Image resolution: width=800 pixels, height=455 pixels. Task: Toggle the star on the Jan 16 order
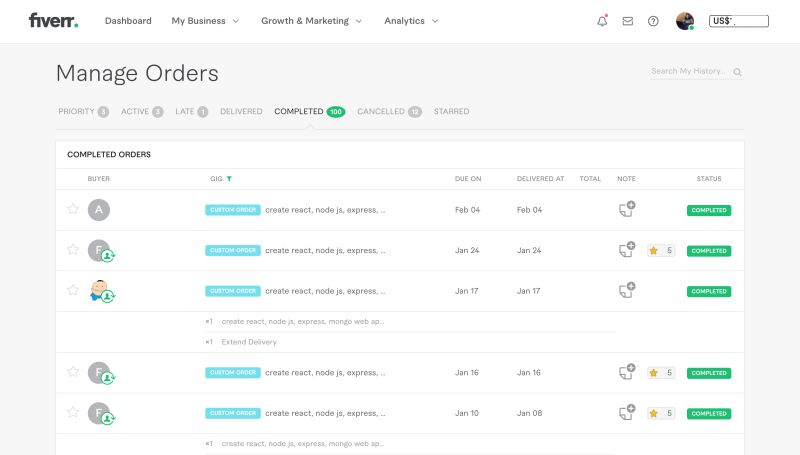pos(73,371)
